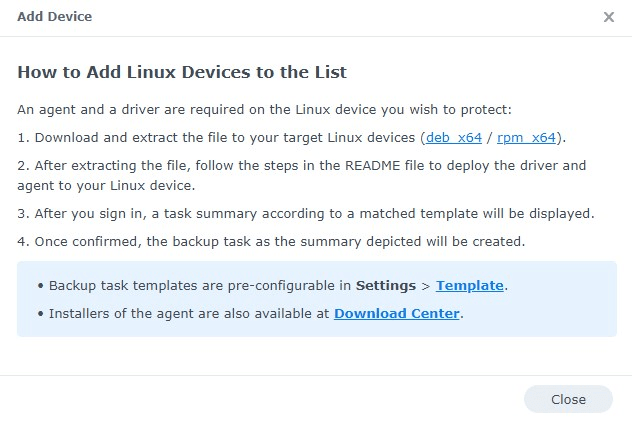Download the rpm_x64 package
Screen dimensions: 632x421
pos(527,137)
